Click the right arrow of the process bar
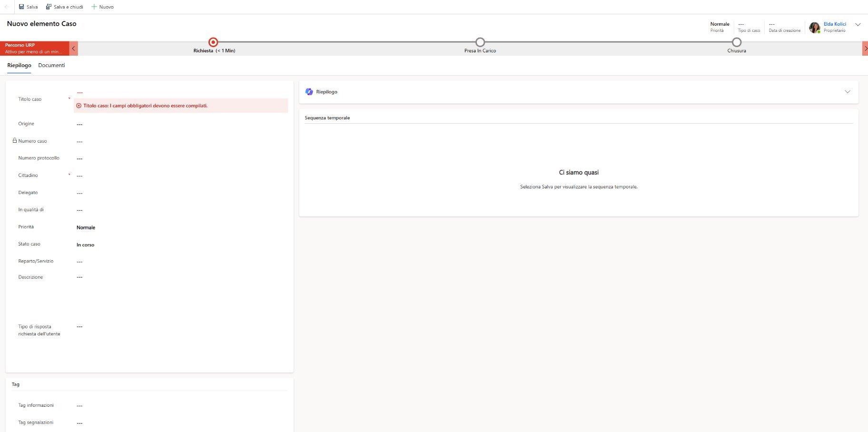Image resolution: width=868 pixels, height=432 pixels. click(x=865, y=49)
